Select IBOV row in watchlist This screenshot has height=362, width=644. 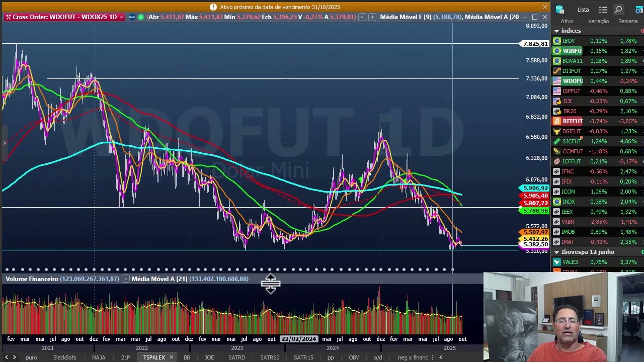point(598,41)
